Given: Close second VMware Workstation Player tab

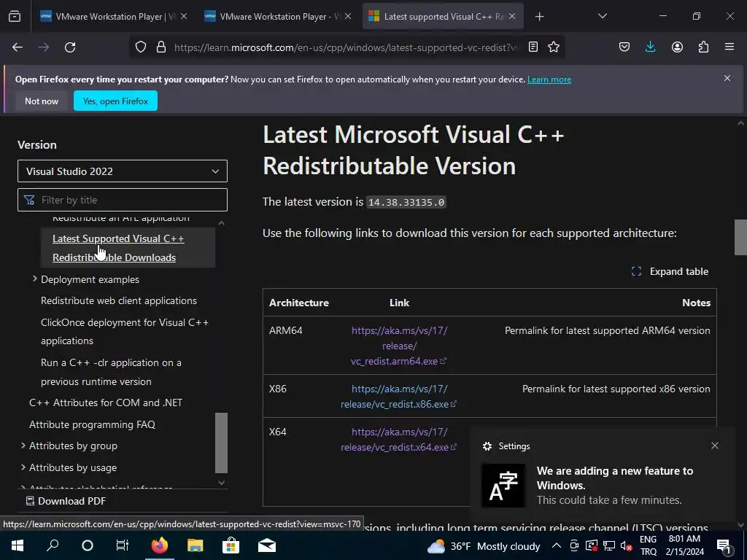Looking at the screenshot, I should click(x=348, y=17).
